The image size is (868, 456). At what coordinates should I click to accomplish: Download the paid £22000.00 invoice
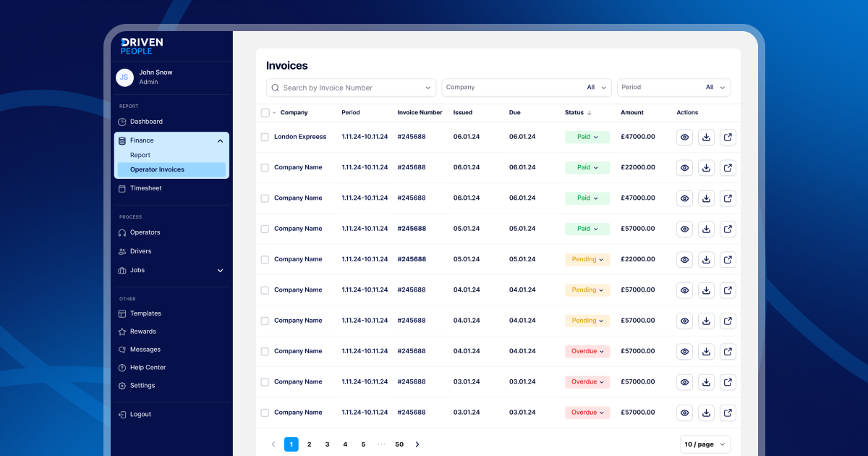coord(706,167)
